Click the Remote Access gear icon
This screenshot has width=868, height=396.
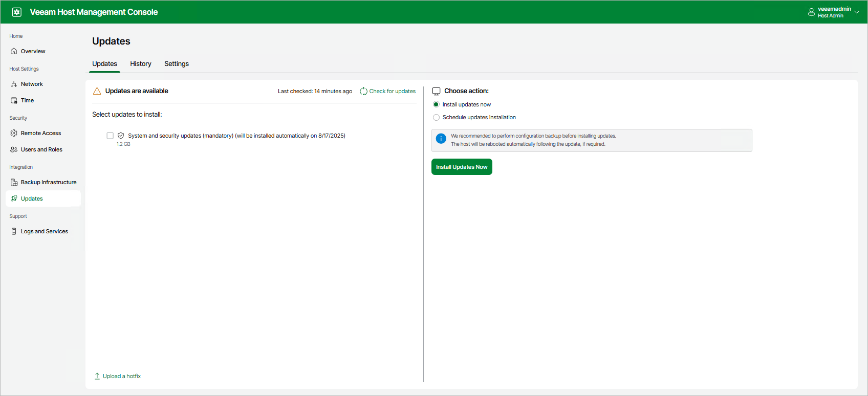(x=14, y=133)
